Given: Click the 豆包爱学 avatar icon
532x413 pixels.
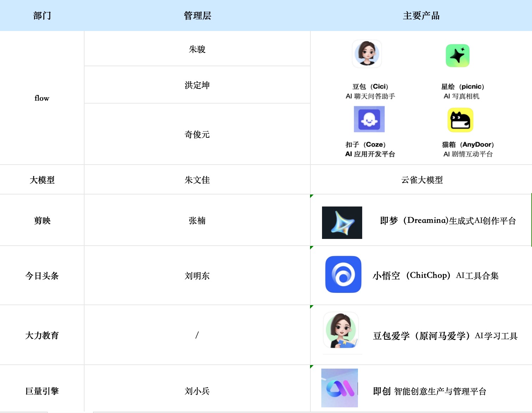Looking at the screenshot, I should [341, 330].
